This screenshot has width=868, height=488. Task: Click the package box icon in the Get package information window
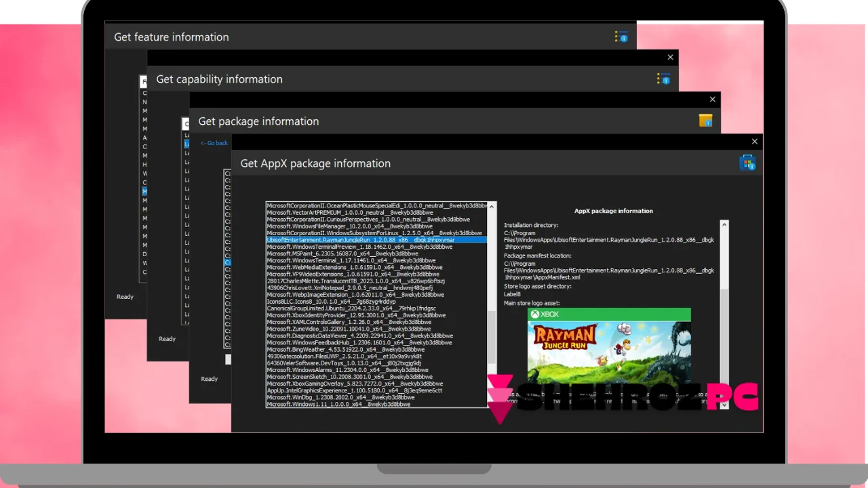tap(705, 121)
